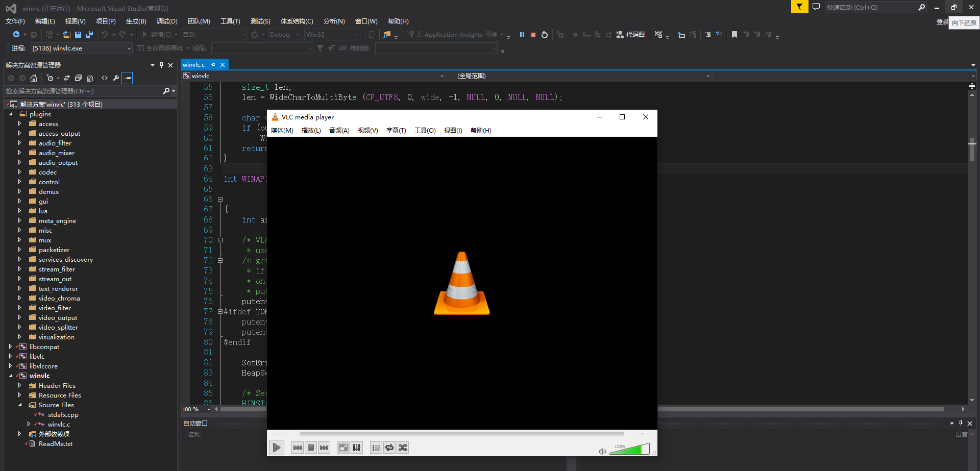Toggle bookmark toolbar icon
The image size is (980, 471).
click(734, 35)
